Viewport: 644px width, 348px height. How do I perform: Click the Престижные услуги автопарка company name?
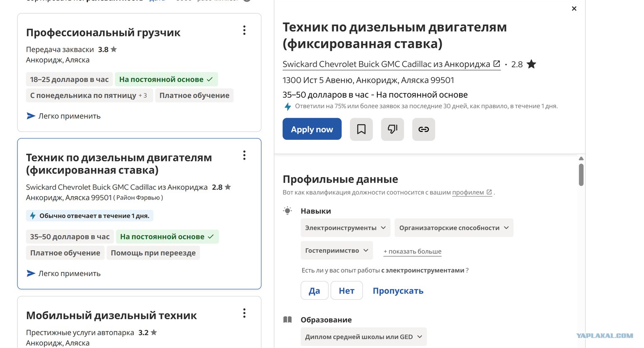80,333
